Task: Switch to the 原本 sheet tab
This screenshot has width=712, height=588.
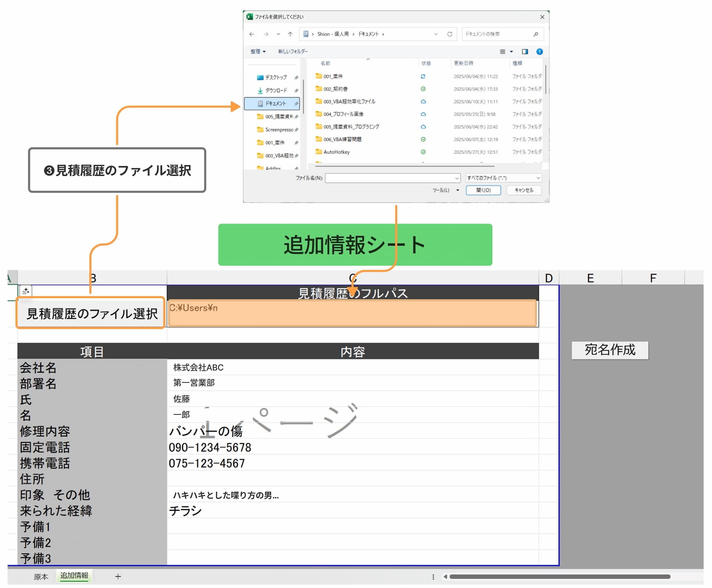Action: click(41, 577)
